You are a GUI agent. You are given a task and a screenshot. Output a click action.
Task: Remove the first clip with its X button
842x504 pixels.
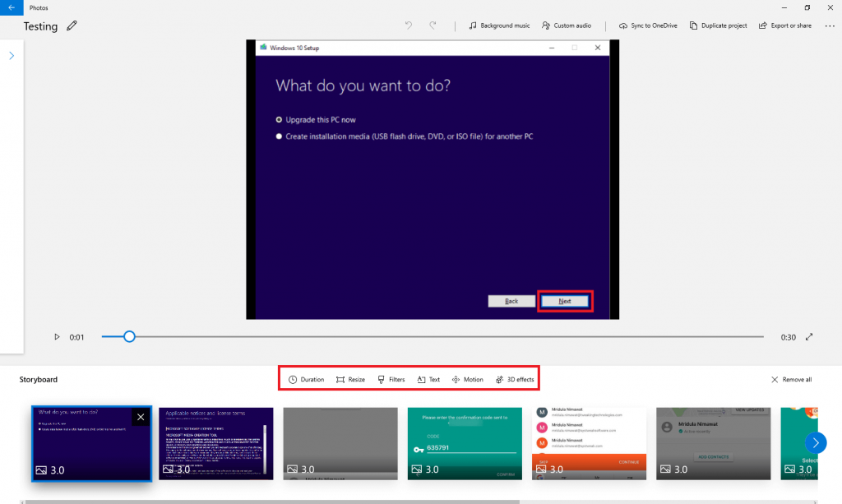pyautogui.click(x=141, y=417)
